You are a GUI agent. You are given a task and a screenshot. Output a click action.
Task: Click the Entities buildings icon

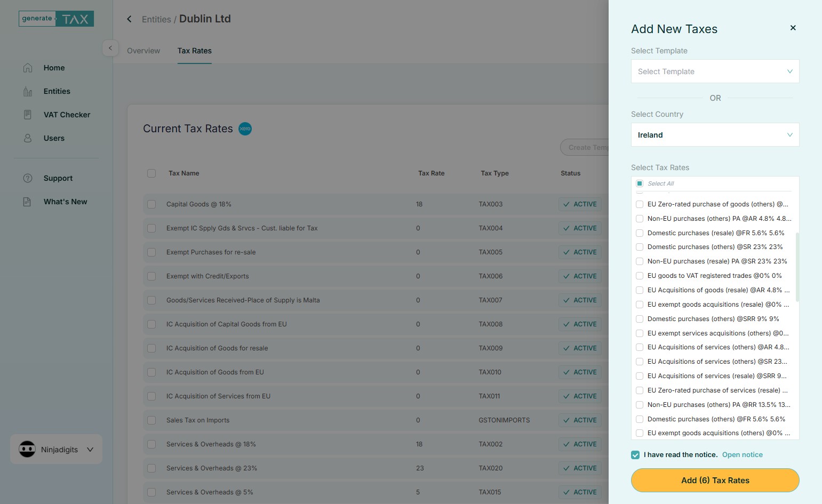(28, 91)
